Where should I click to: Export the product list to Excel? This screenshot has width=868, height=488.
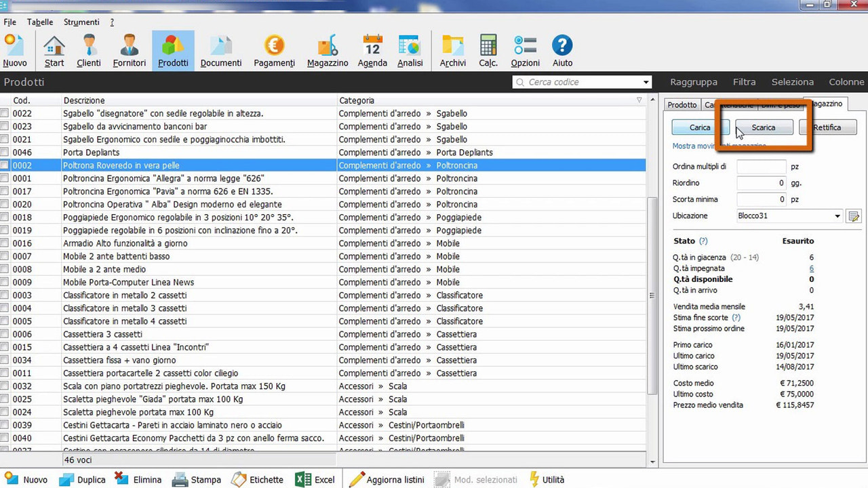314,479
